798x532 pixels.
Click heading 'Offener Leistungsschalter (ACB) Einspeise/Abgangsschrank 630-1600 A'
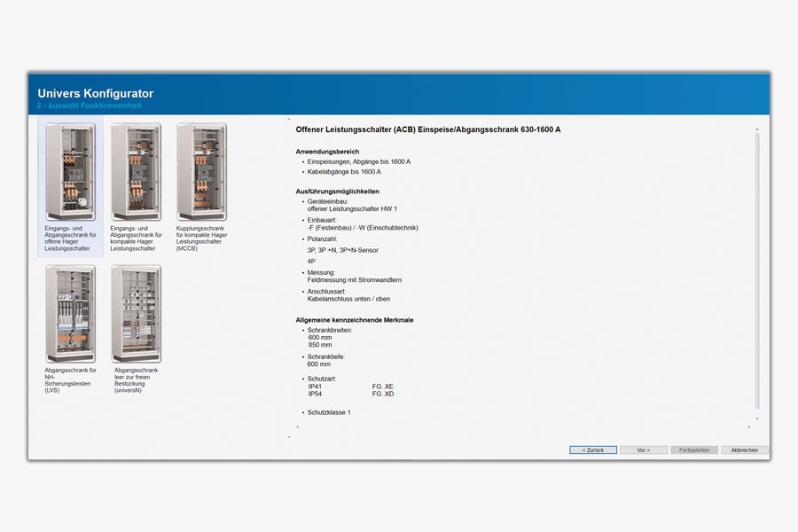pos(428,129)
